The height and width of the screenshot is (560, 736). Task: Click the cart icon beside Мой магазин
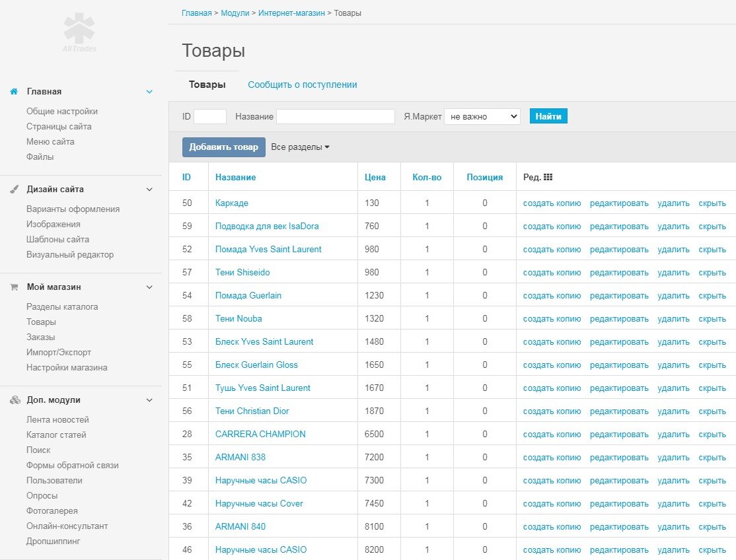pyautogui.click(x=14, y=287)
